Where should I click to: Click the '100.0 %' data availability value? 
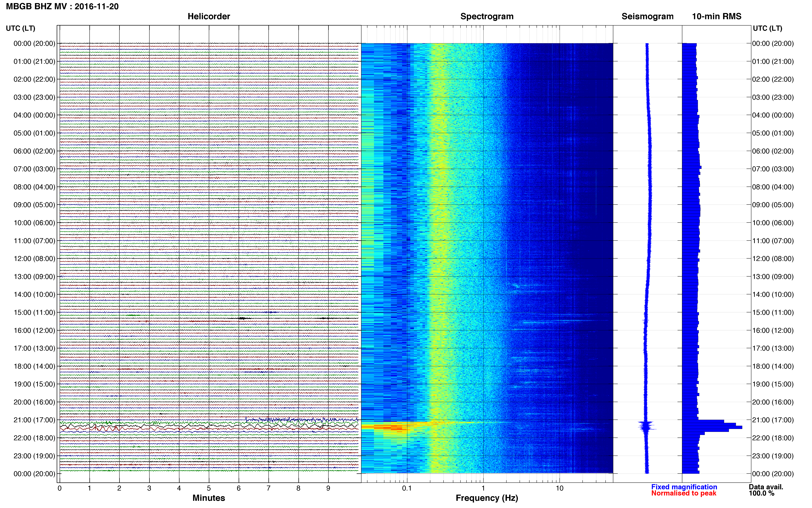[761, 493]
